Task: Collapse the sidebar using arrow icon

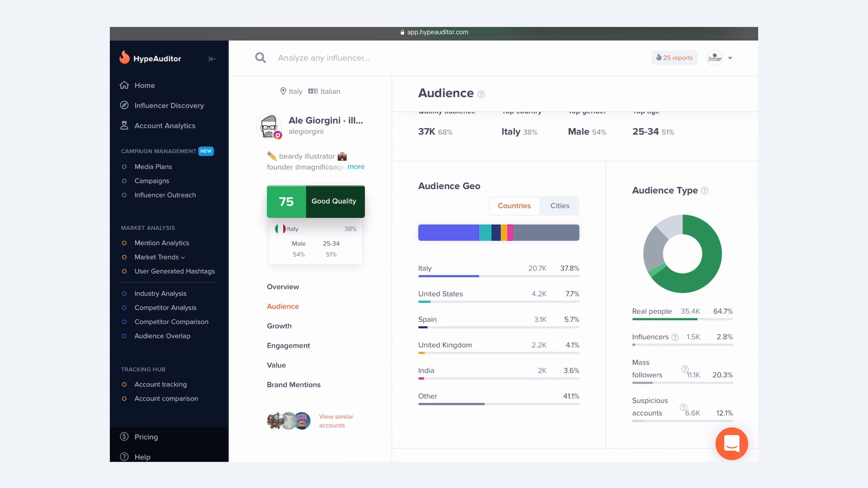Action: (212, 59)
